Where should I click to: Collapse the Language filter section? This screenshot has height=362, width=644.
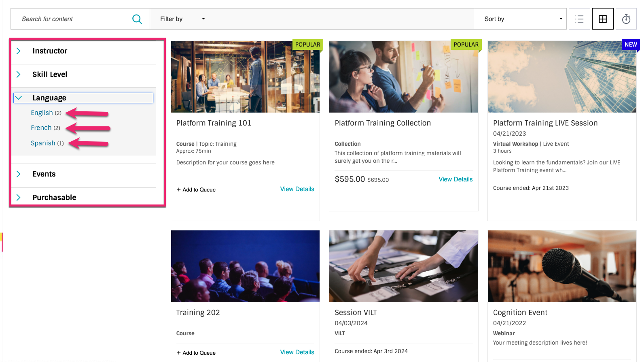83,98
